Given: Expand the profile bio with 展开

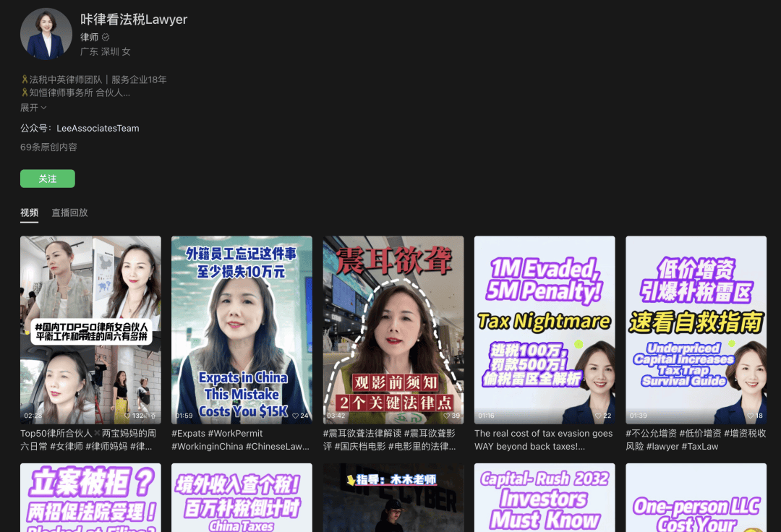Looking at the screenshot, I should pyautogui.click(x=33, y=108).
